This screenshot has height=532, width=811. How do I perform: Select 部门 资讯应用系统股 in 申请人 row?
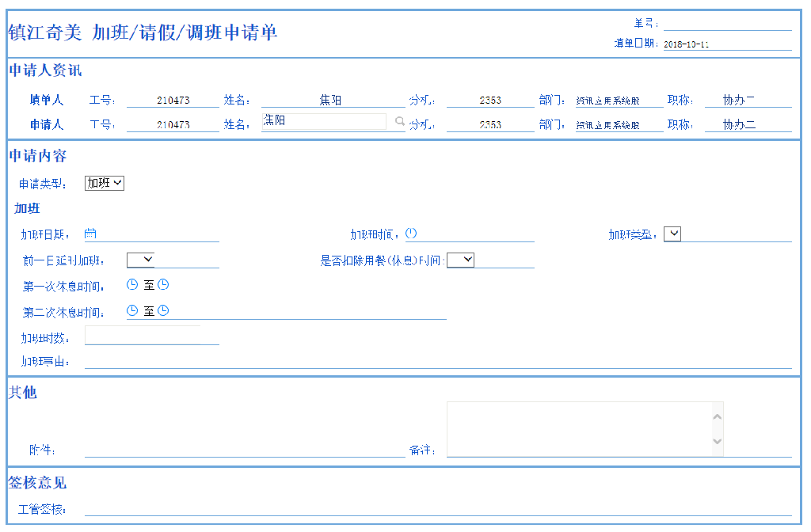tap(607, 125)
